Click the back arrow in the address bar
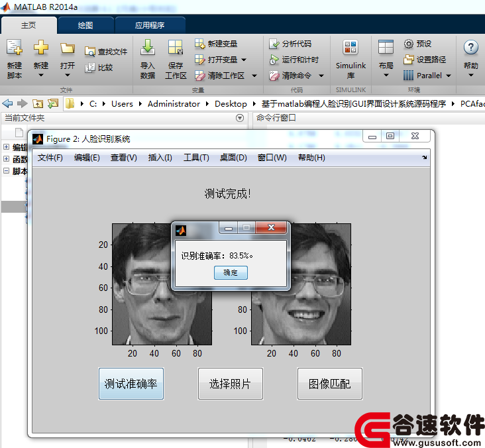The image size is (485, 448). point(8,103)
